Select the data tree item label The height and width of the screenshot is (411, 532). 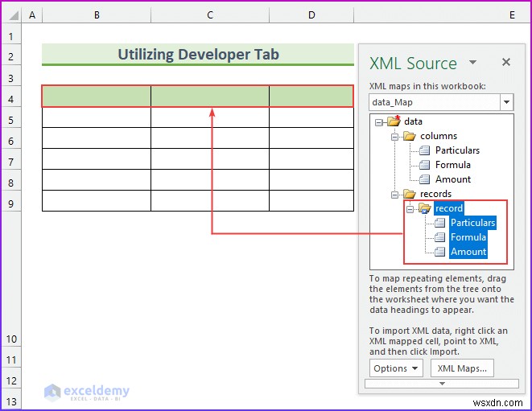(x=413, y=121)
